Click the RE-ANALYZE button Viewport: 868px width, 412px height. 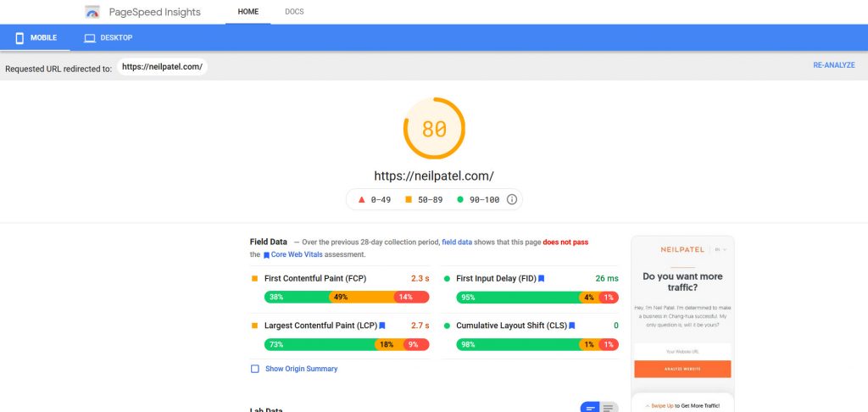point(834,64)
